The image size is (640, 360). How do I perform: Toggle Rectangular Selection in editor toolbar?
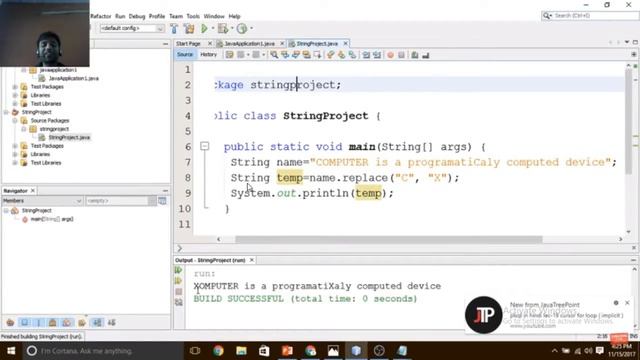tap(317, 55)
